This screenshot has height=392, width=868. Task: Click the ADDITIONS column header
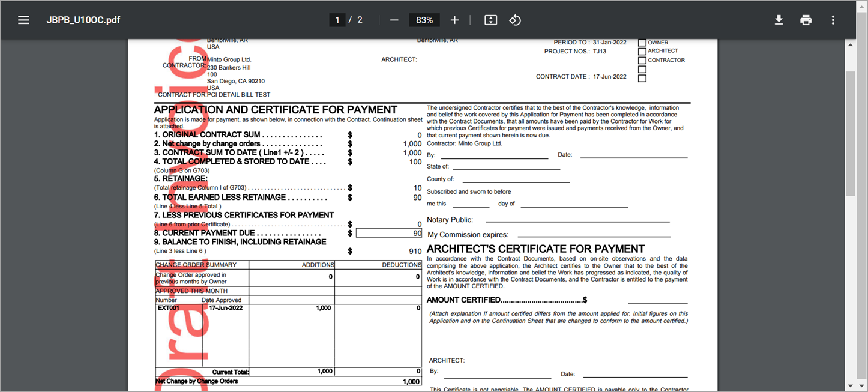(x=318, y=265)
